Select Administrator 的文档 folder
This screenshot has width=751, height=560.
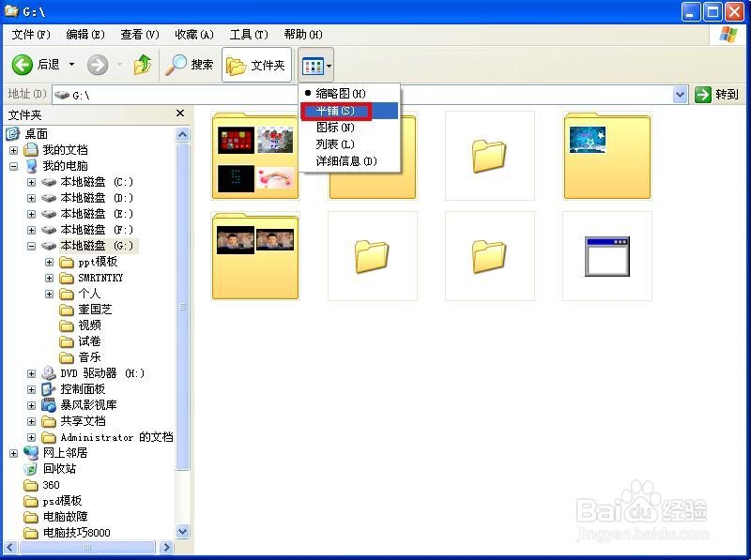coord(107,437)
